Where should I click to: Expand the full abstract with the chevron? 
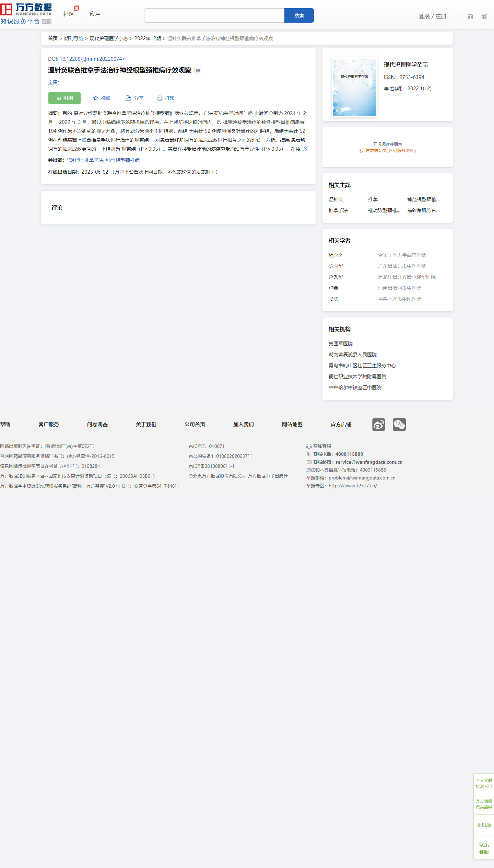coord(306,149)
